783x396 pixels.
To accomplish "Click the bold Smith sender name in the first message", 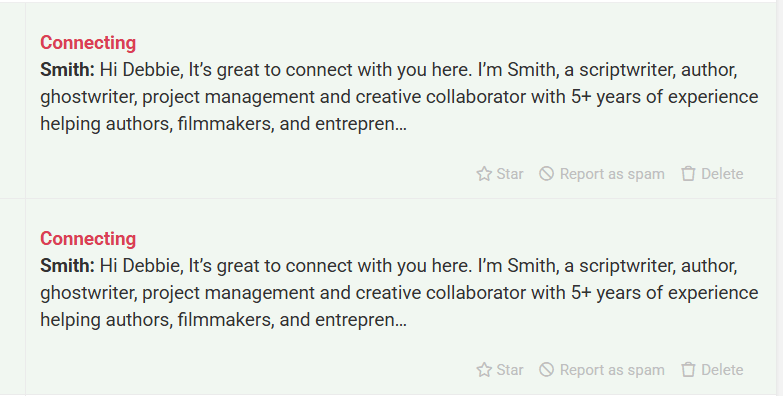I will [67, 69].
